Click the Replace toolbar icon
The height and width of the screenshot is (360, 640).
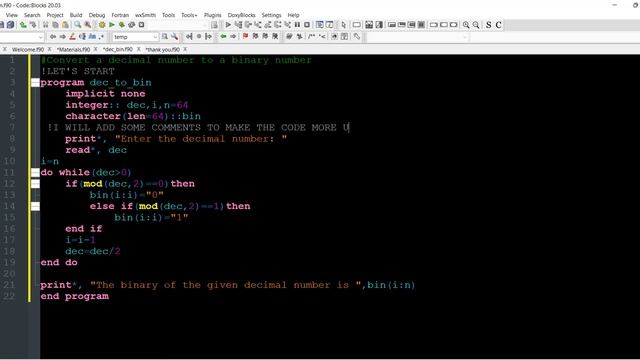tap(87, 25)
